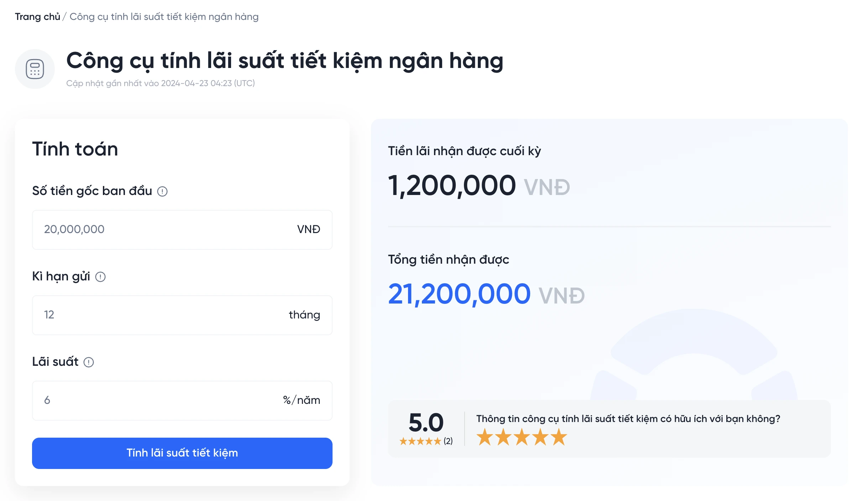Viewport: 868px width, 501px height.
Task: Click the small star row under the 5.0 score
Action: 420,441
